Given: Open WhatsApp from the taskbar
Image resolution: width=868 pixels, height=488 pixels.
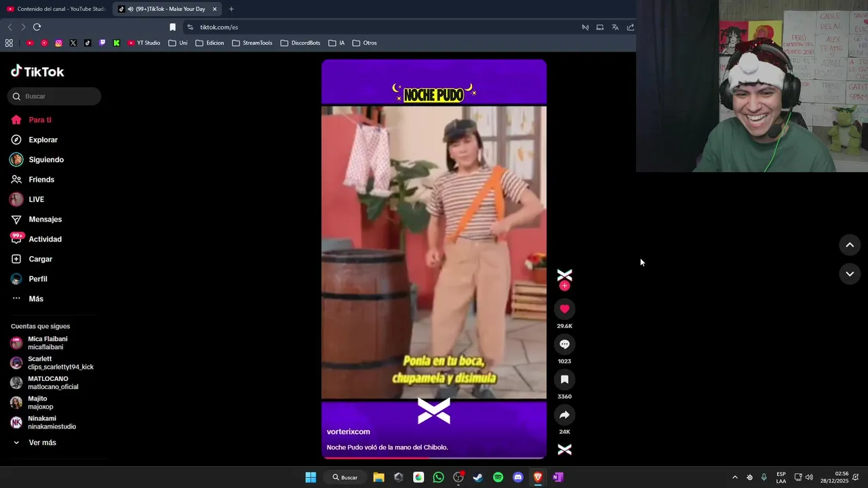Looking at the screenshot, I should (438, 477).
